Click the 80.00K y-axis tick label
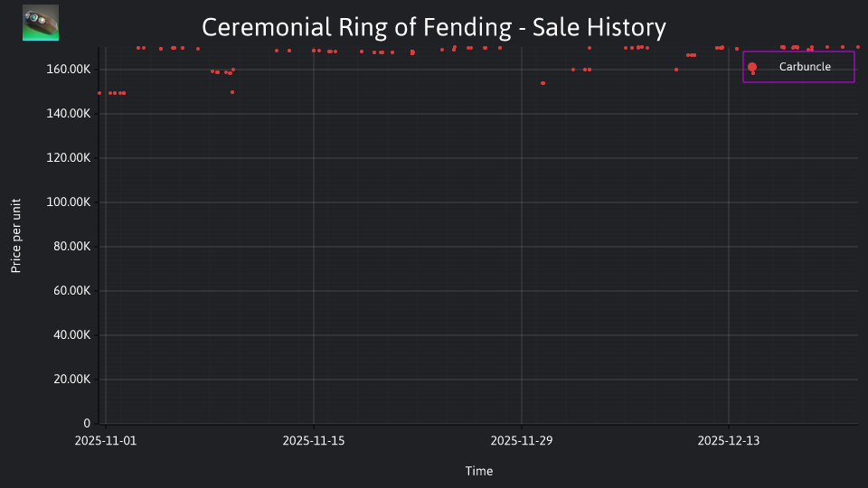 [x=71, y=246]
